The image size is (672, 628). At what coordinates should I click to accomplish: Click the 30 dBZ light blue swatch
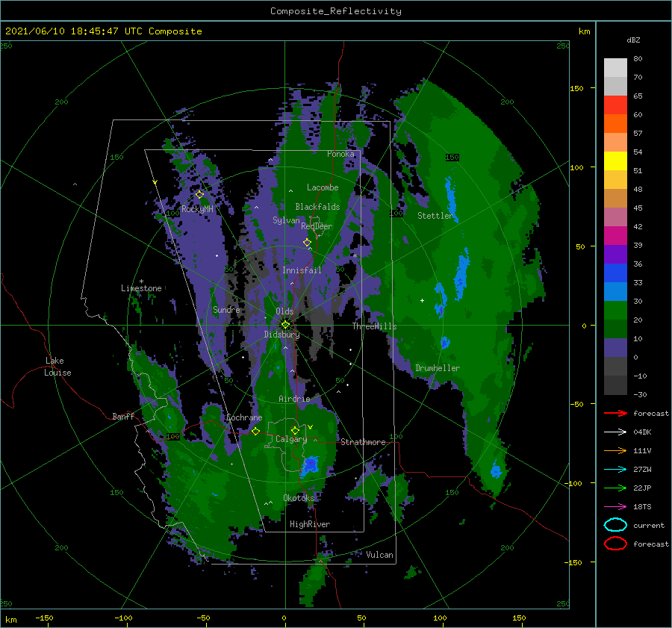click(x=615, y=291)
